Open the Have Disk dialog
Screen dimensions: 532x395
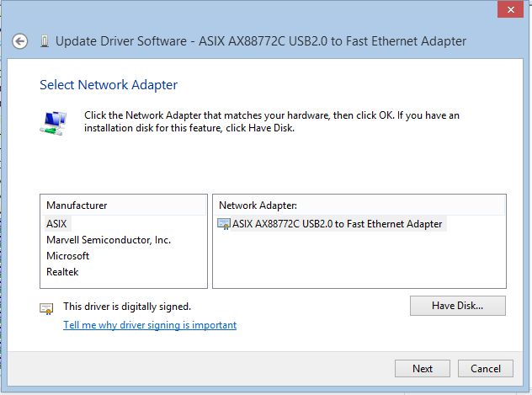click(458, 306)
